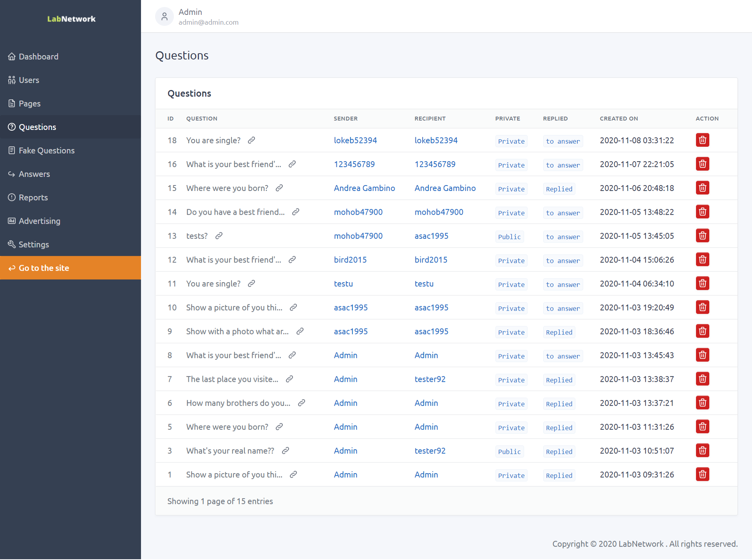Delete question 6 with trash icon
The image size is (752, 560).
pyautogui.click(x=702, y=403)
